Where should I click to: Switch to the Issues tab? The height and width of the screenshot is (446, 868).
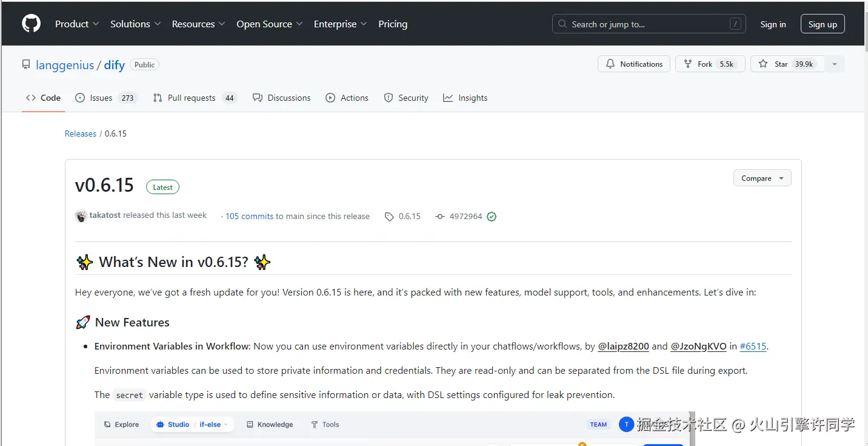coord(106,98)
